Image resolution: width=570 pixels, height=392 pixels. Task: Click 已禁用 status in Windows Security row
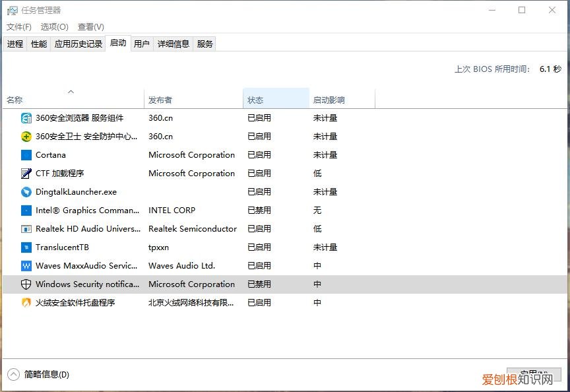pos(259,284)
